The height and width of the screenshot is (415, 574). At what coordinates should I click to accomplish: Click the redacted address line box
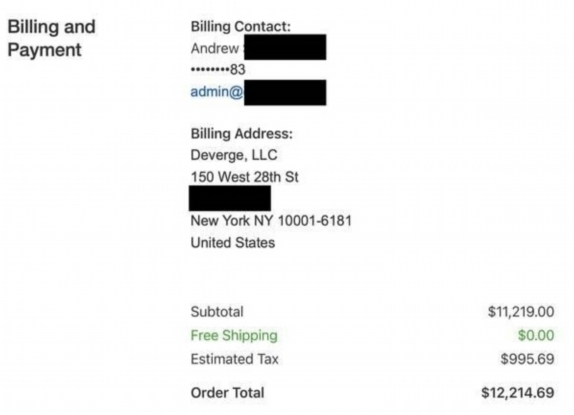pos(230,198)
